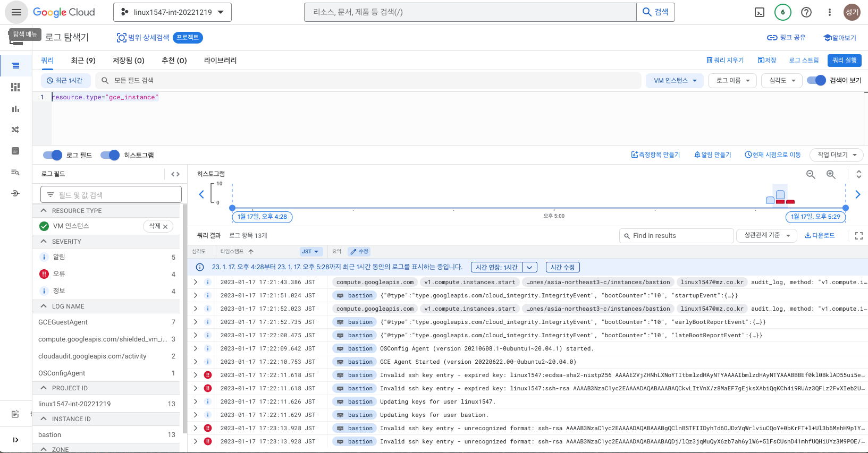The image size is (868, 453).
Task: Focus the top resource search bar
Action: point(470,12)
